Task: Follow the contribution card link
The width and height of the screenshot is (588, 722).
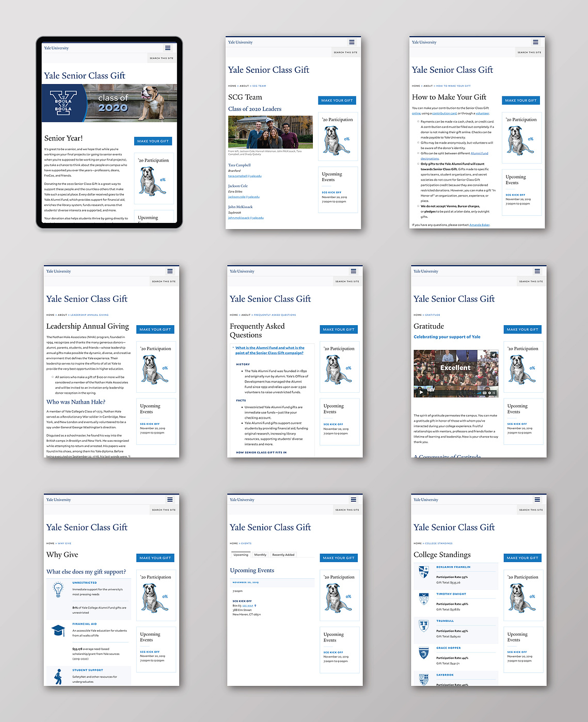Action: pyautogui.click(x=444, y=114)
